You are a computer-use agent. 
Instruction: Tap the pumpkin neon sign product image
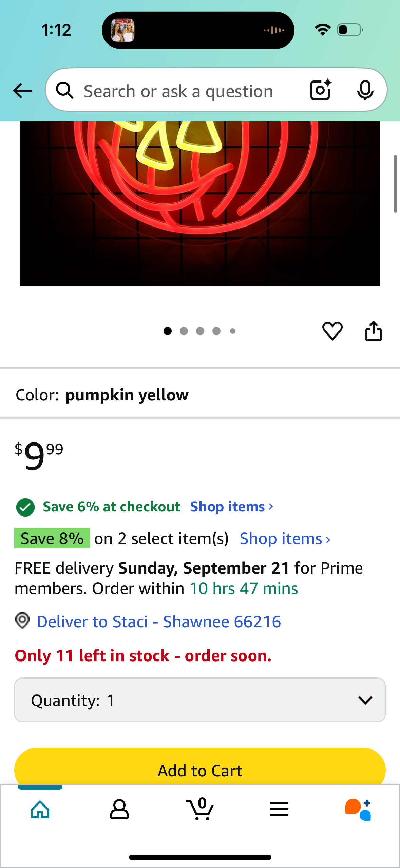[x=200, y=203]
